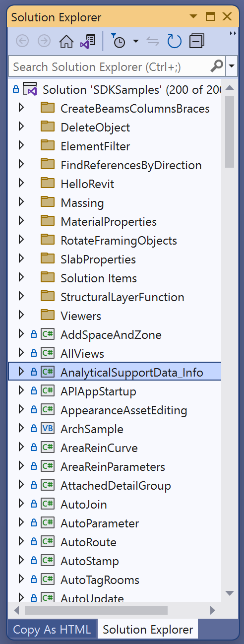Open the Window Position dropdown in title bar
The height and width of the screenshot is (644, 244).
point(192,17)
